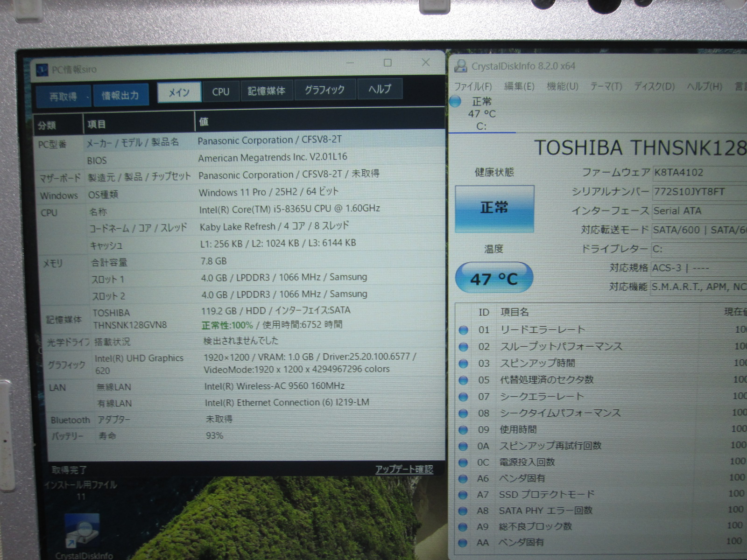Select the Windows 11 Pro / 25H2 row

pos(240,193)
